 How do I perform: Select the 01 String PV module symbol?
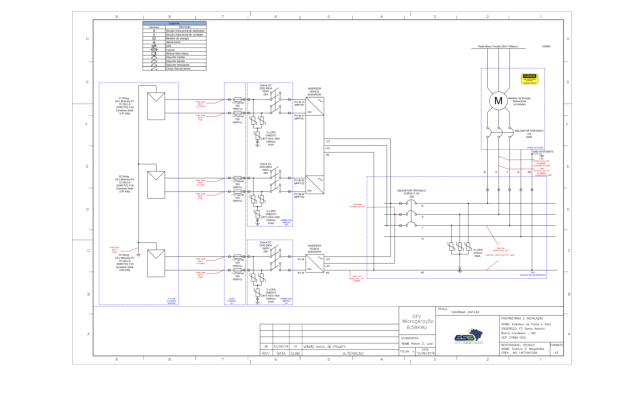pyautogui.click(x=156, y=106)
